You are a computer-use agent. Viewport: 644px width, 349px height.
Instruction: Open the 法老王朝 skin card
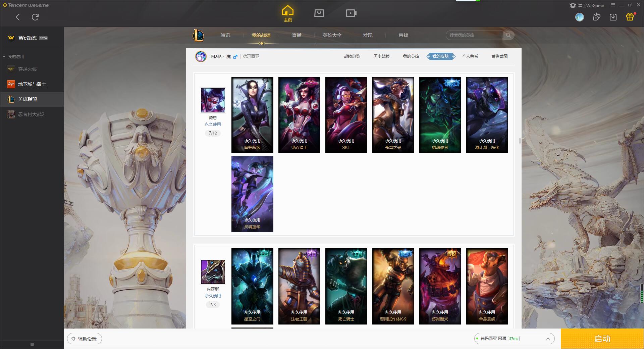[x=299, y=286]
